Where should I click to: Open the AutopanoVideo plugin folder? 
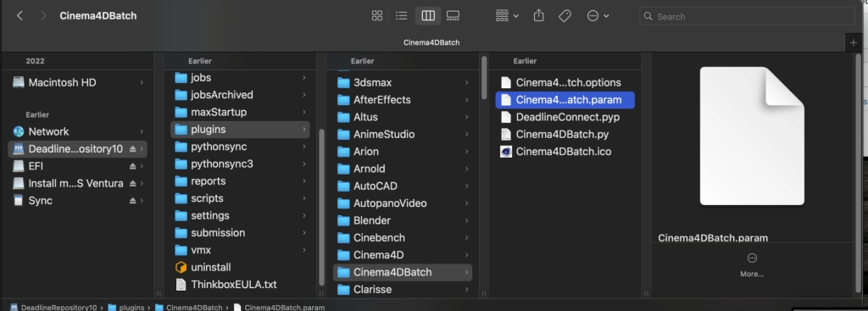tap(403, 203)
